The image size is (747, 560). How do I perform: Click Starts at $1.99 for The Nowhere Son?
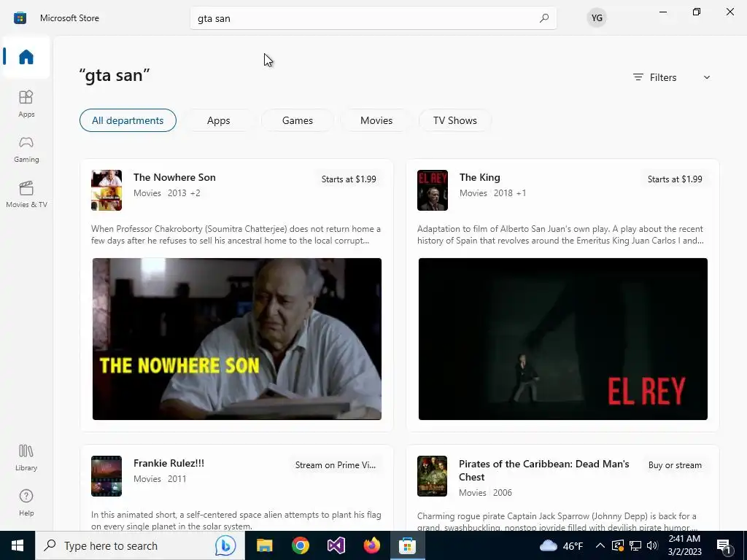(x=349, y=179)
